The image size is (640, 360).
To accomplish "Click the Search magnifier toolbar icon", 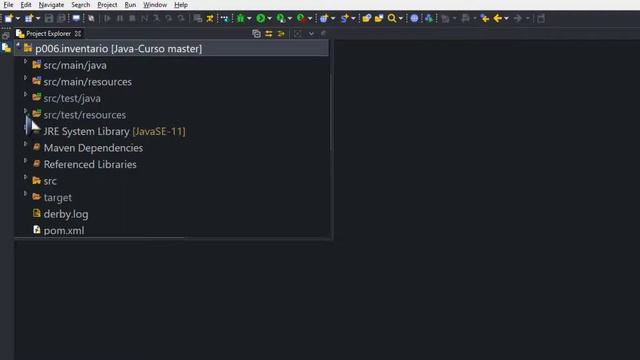I will pos(391,18).
